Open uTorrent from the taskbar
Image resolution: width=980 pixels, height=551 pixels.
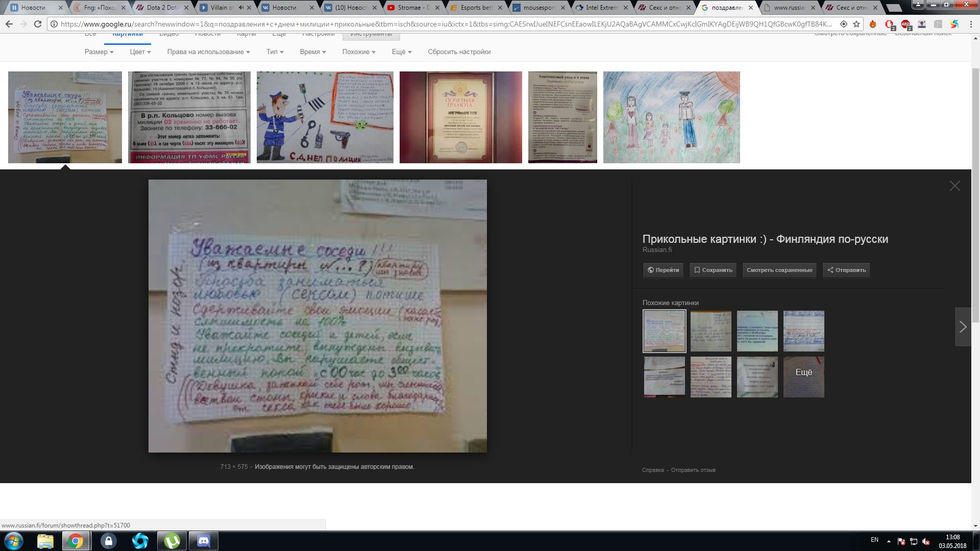pos(172,541)
